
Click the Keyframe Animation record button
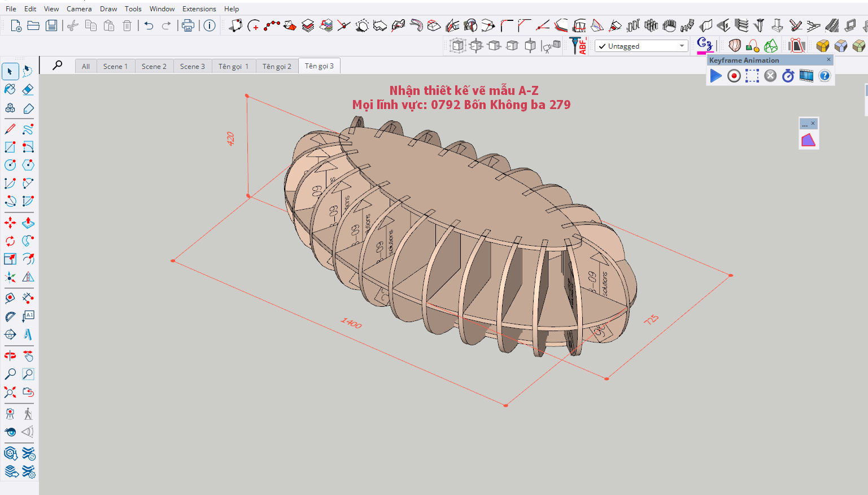tap(734, 76)
